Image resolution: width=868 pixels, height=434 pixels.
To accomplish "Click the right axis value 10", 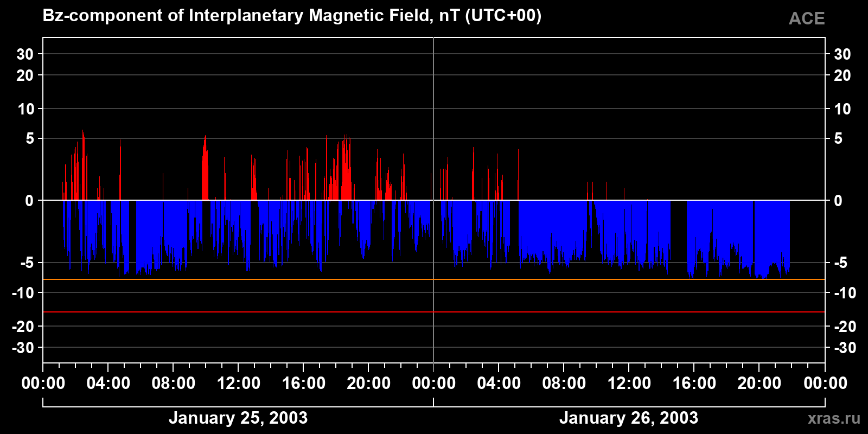I will (x=842, y=109).
